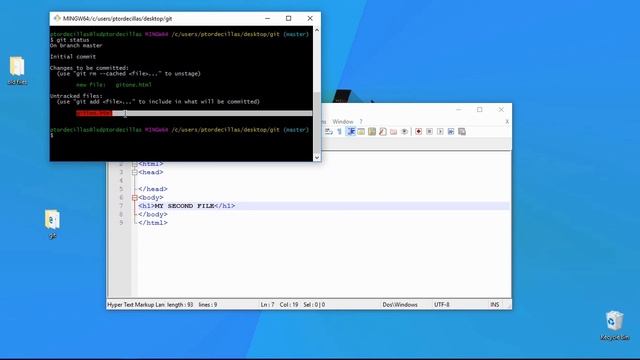Open User Defined Language dialog icon
640x360 pixels.
point(361,131)
